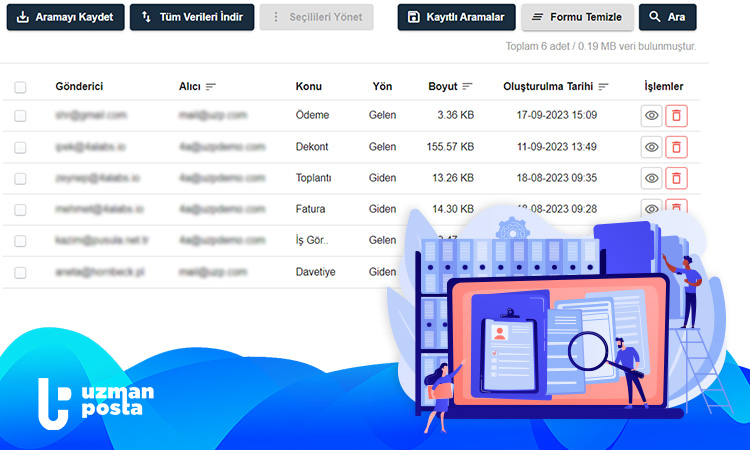The image size is (750, 450).
Task: Click the sort icon next to Alıcı
Action: (211, 87)
